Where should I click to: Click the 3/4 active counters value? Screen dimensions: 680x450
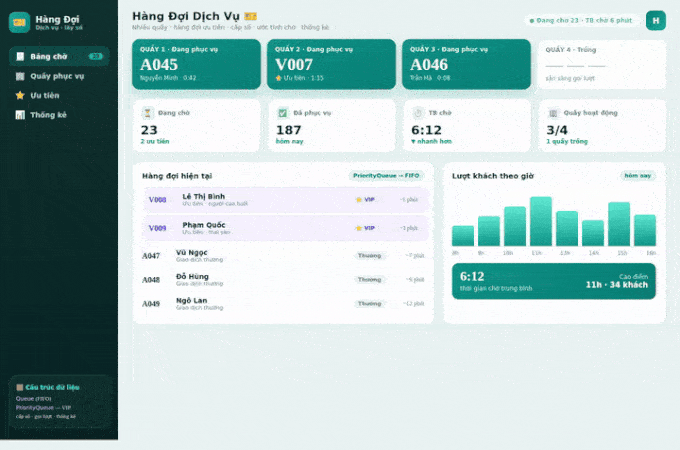click(557, 130)
